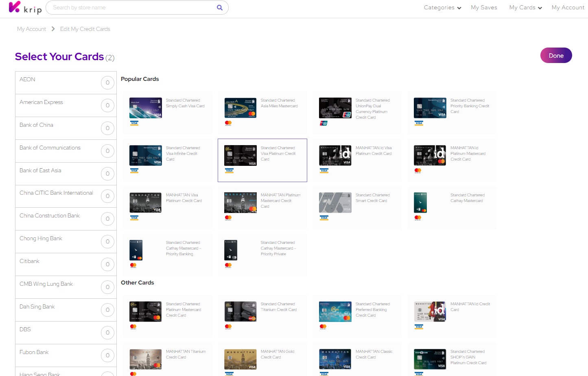The width and height of the screenshot is (588, 376).
Task: Click the 'Select Your Cards' heading
Action: coord(59,57)
